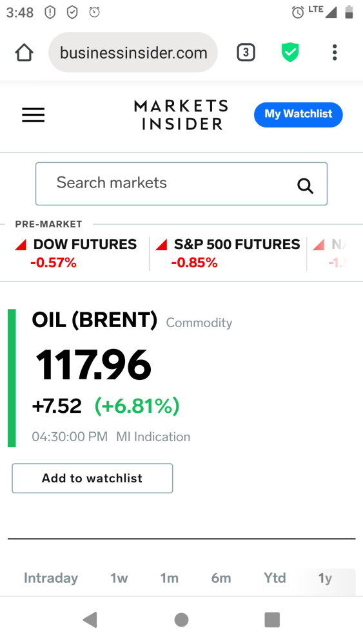Focus the Search markets field
This screenshot has height=644, width=363.
click(x=181, y=184)
